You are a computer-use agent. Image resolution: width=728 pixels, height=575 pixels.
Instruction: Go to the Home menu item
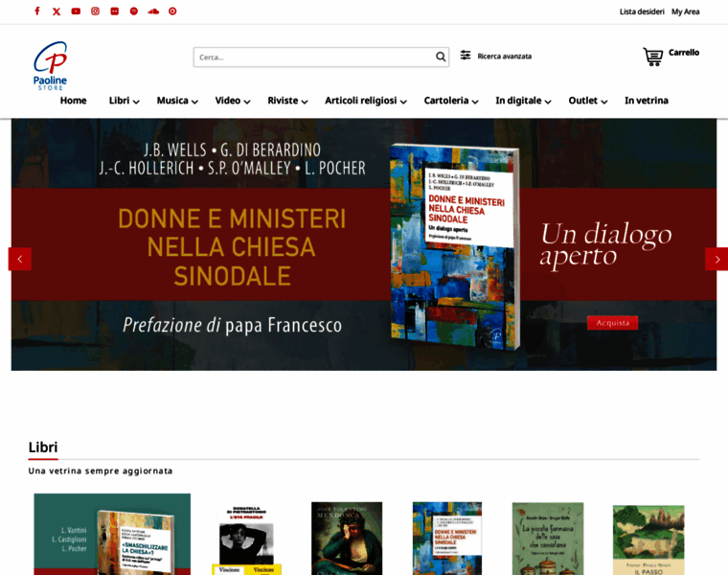[73, 101]
